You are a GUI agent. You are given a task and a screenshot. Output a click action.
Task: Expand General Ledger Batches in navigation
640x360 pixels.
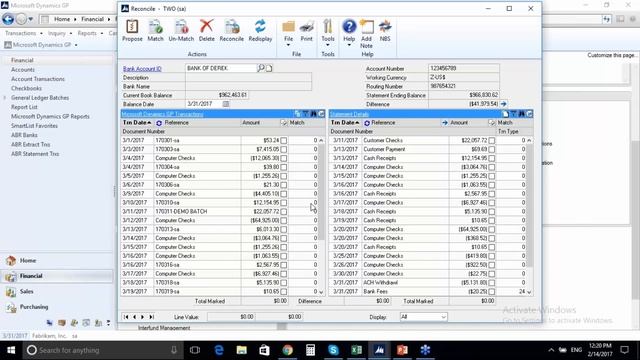(5, 98)
